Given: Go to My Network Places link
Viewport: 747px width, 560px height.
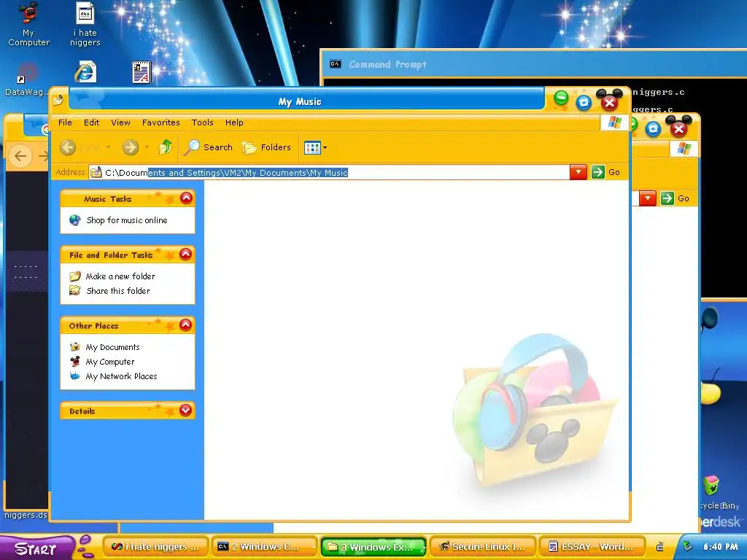Looking at the screenshot, I should [122, 376].
